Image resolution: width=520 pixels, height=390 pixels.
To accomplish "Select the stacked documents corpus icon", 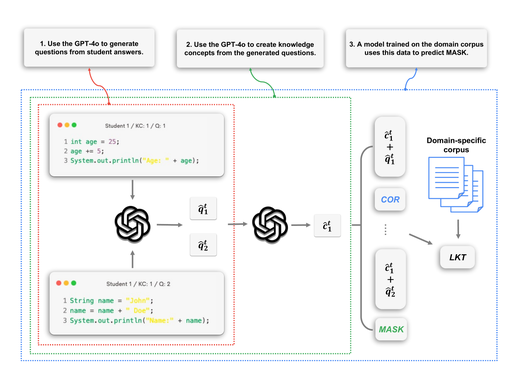I will (x=456, y=185).
